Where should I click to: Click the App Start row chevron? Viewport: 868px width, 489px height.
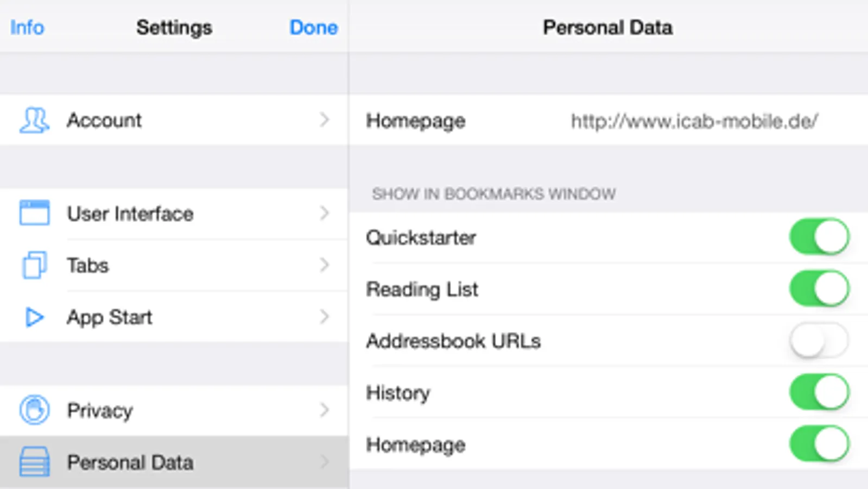pyautogui.click(x=324, y=317)
